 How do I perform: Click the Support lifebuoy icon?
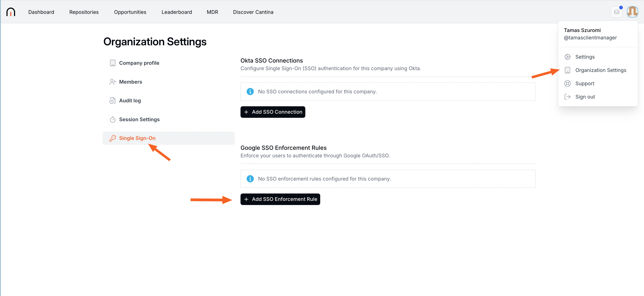(568, 83)
